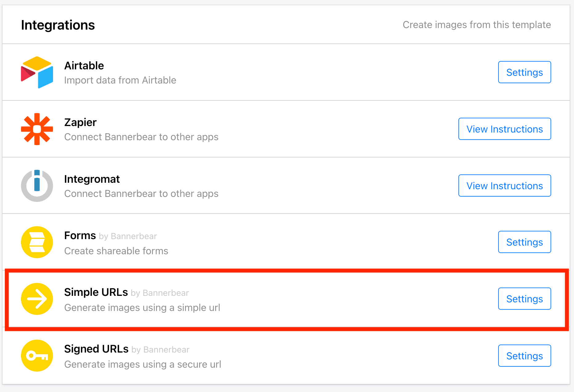Open the highlighted Simple URLs row
Image resolution: width=574 pixels, height=392 pixels.
click(216, 299)
